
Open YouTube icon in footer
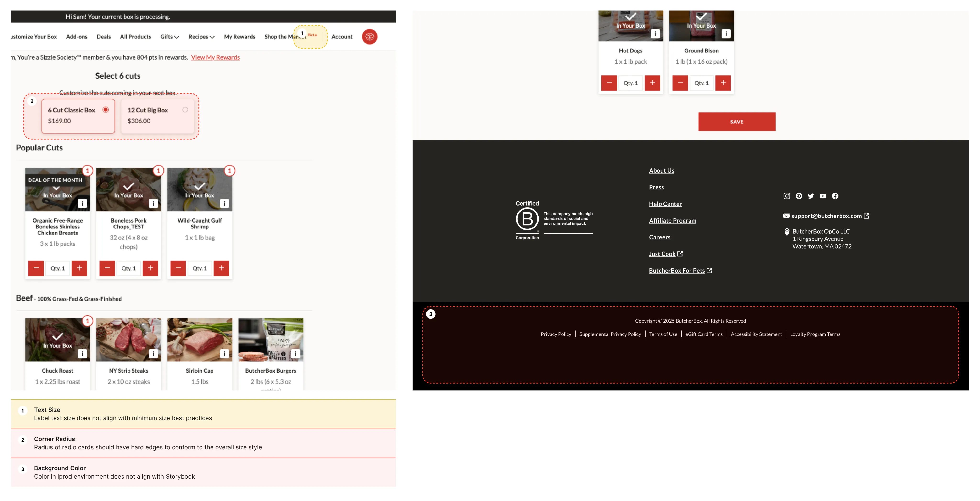823,196
